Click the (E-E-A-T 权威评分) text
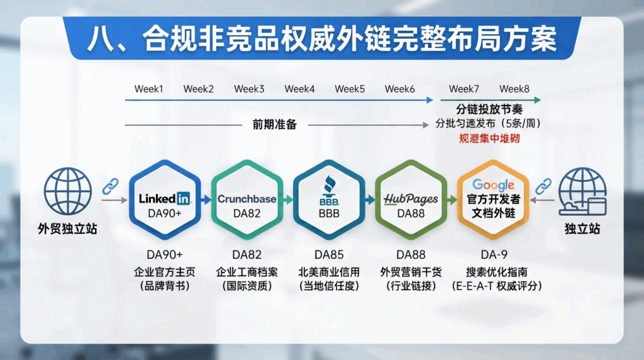 pos(497,286)
